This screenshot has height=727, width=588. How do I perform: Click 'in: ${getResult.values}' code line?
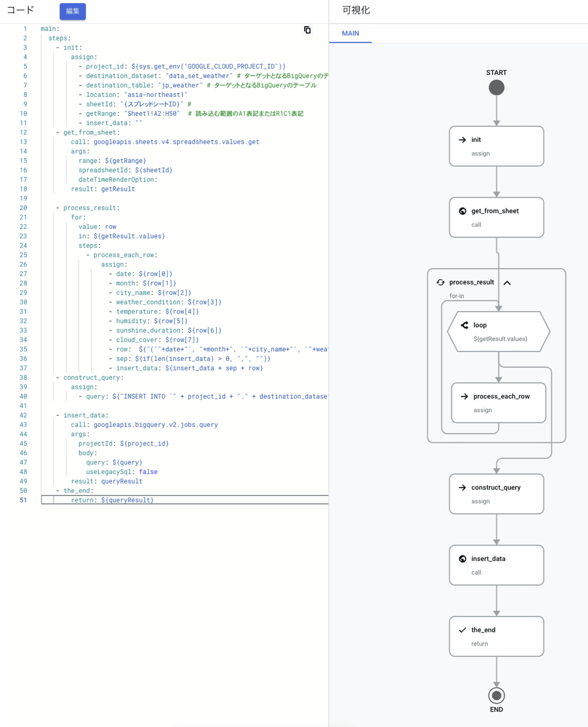click(122, 236)
